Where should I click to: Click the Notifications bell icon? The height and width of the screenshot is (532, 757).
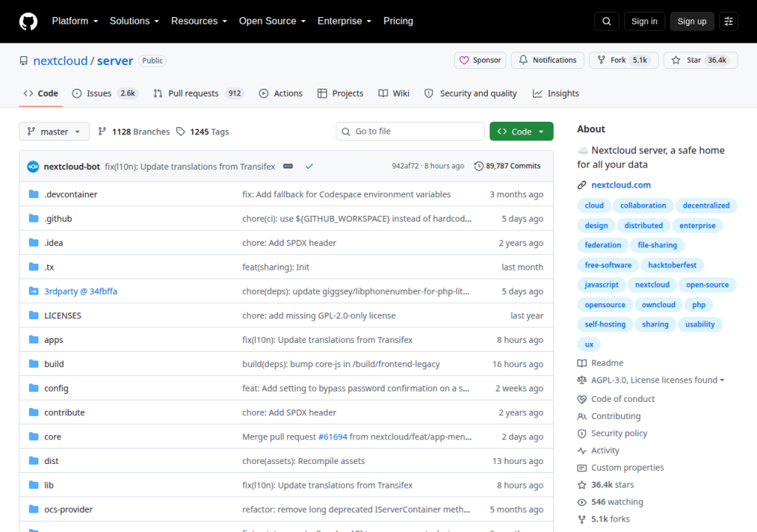tap(523, 60)
